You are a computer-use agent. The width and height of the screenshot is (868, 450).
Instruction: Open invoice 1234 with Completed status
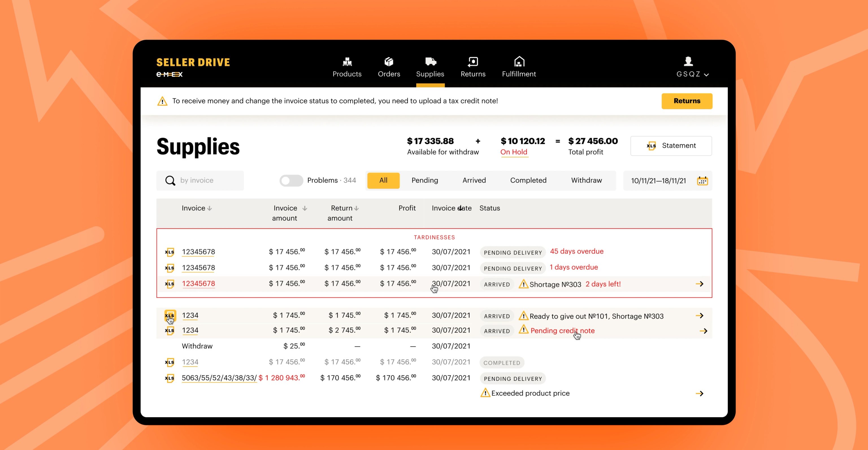click(x=190, y=362)
